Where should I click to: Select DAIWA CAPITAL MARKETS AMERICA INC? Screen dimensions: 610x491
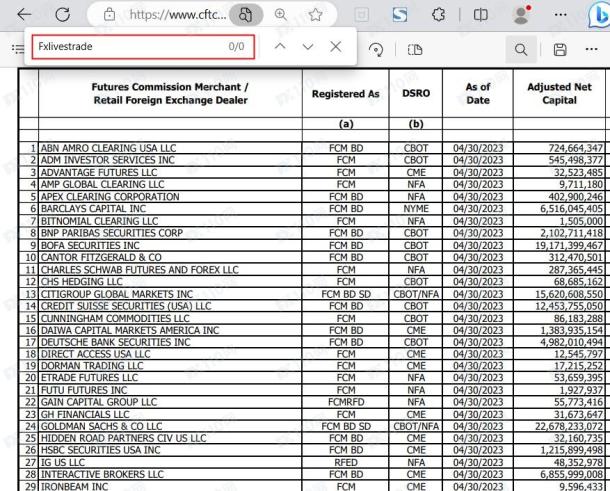tap(130, 330)
